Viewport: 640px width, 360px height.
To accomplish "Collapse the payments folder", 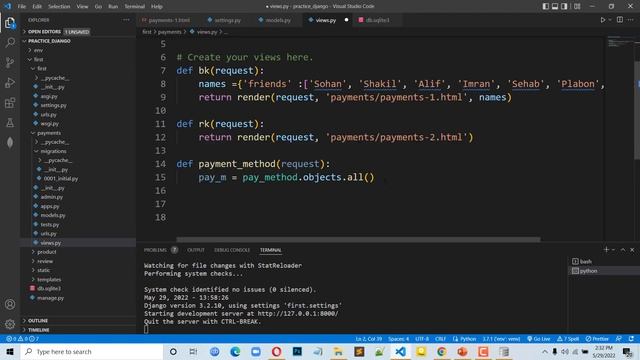I will (78, 133).
